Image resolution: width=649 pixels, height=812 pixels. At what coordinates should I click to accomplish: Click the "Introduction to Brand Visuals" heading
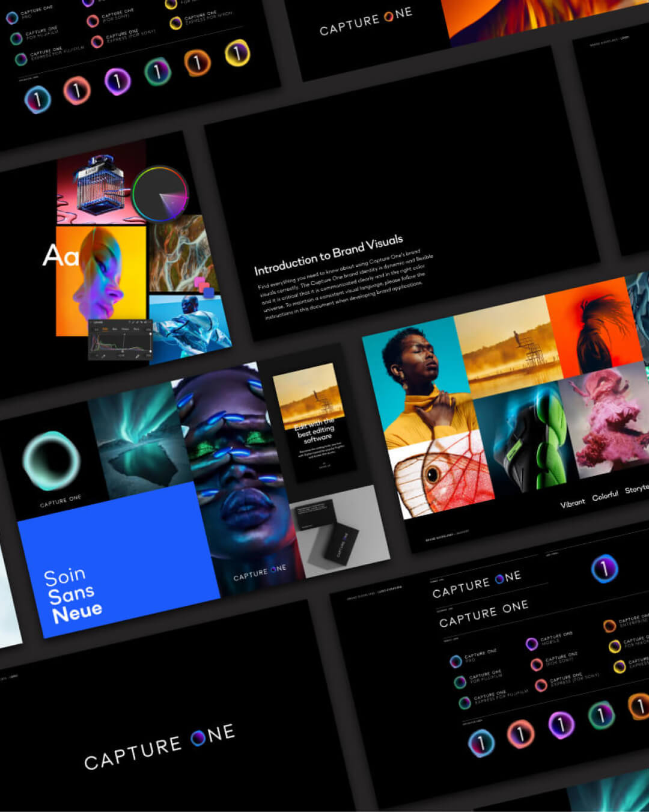(328, 255)
